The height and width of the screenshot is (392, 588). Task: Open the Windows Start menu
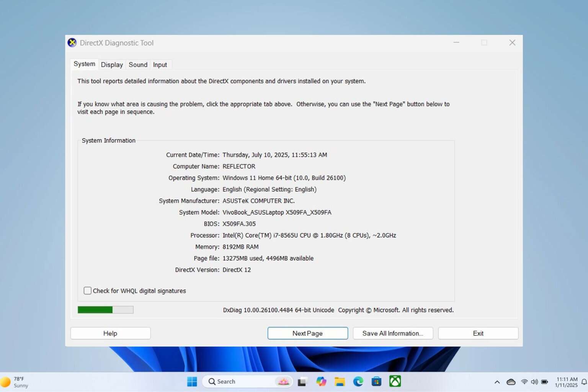[192, 381]
